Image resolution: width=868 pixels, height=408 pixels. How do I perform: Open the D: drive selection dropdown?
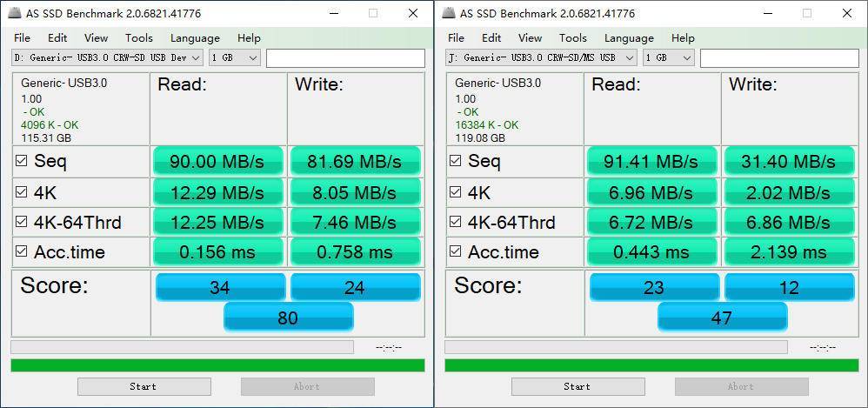pos(109,57)
